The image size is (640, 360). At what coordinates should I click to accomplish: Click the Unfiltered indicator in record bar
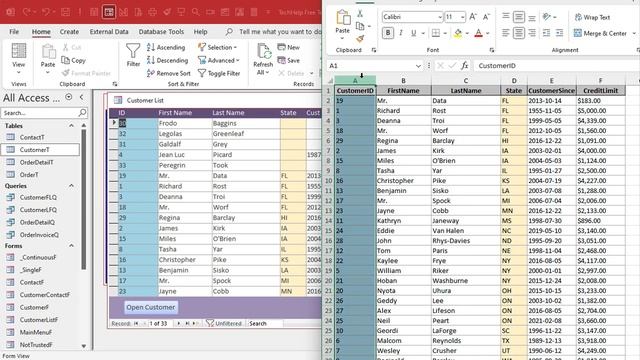pos(224,323)
